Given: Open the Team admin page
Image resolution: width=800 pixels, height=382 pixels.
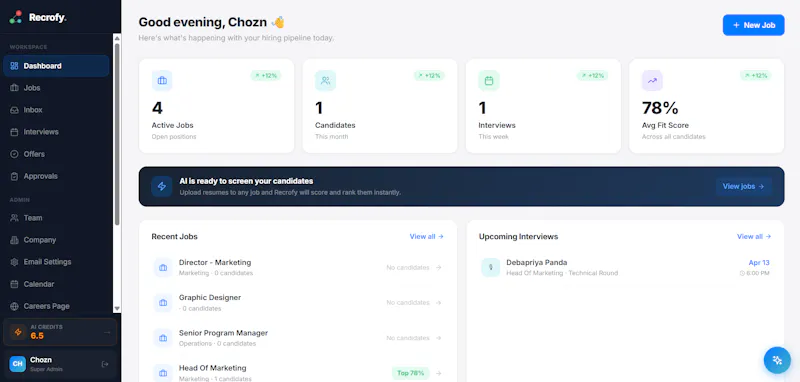Looking at the screenshot, I should 56,218.
